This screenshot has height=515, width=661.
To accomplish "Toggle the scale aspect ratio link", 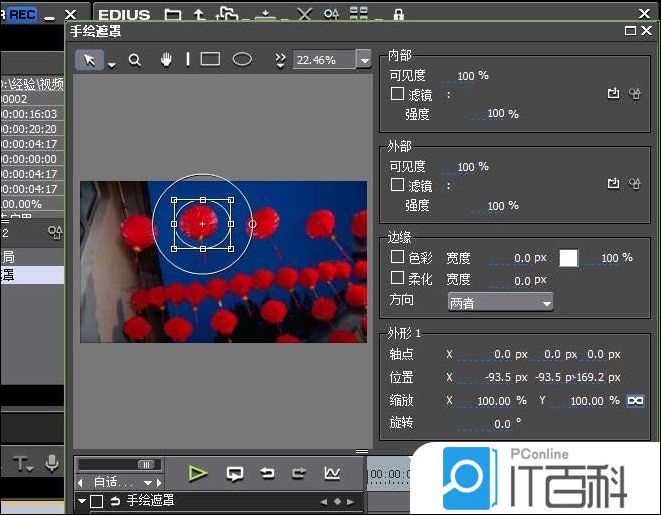I will coord(634,400).
